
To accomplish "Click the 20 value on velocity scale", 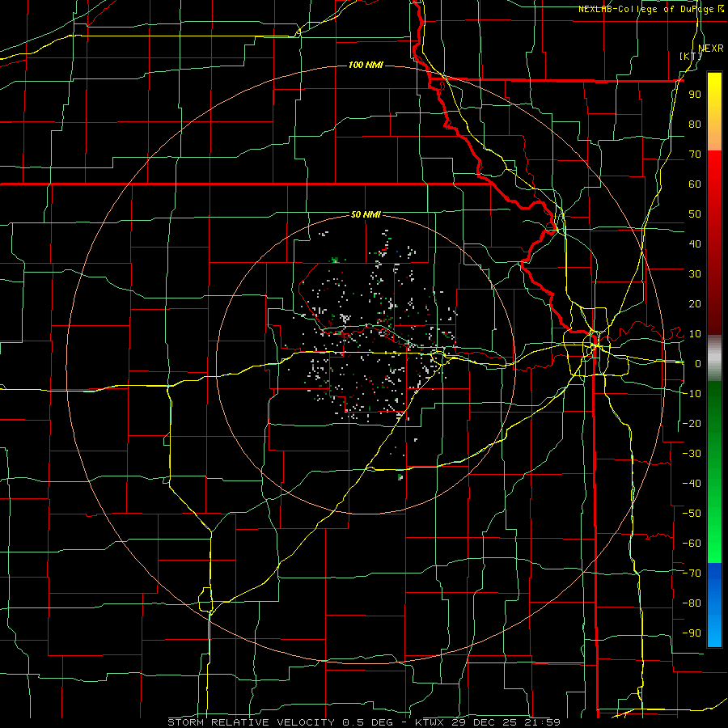I will 695,303.
